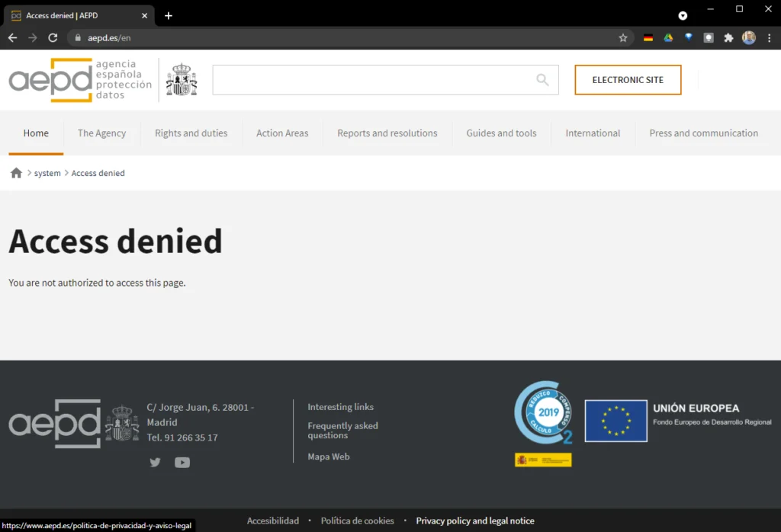This screenshot has width=781, height=532.
Task: Go back to the previous page
Action: (12, 38)
